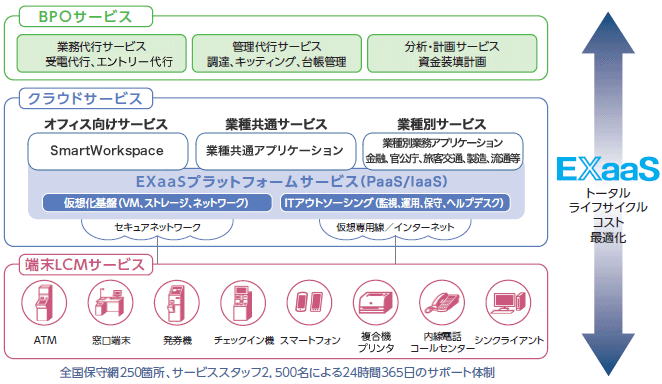The width and height of the screenshot is (662, 384).
Task: Click the チェックイン機 kiosk icon
Action: point(243,303)
